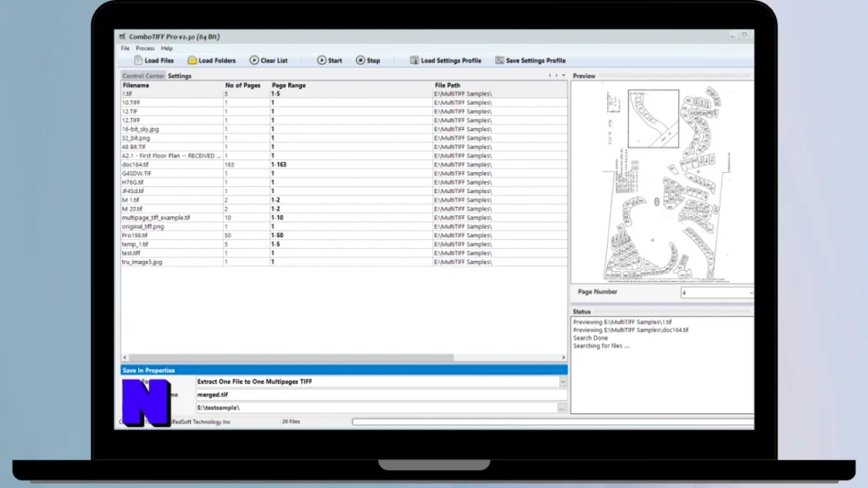This screenshot has width=868, height=488.
Task: Open the File menu
Action: point(125,48)
